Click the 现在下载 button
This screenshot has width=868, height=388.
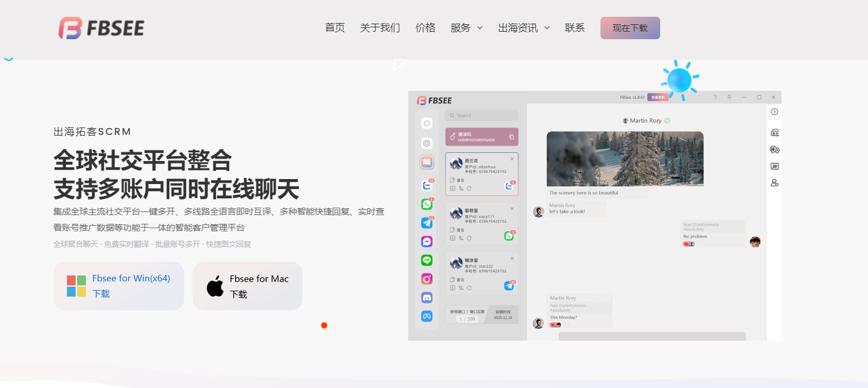(630, 28)
